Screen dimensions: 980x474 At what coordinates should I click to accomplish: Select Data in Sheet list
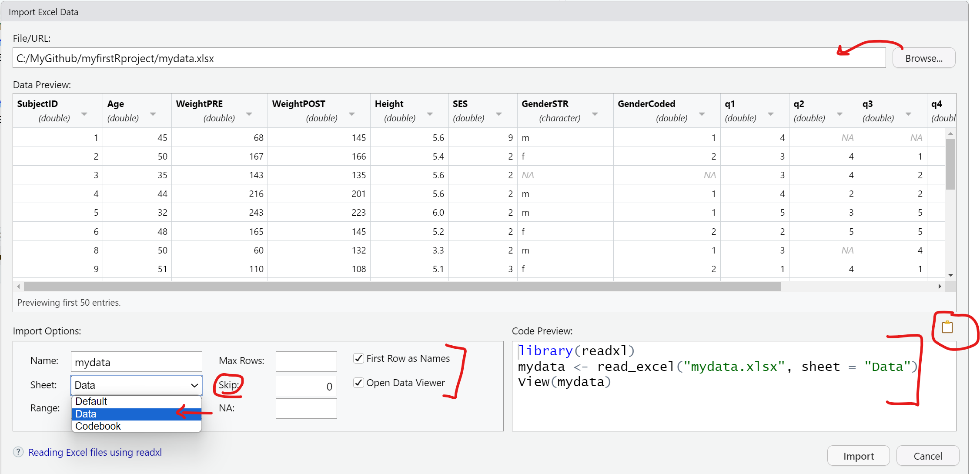click(x=137, y=414)
